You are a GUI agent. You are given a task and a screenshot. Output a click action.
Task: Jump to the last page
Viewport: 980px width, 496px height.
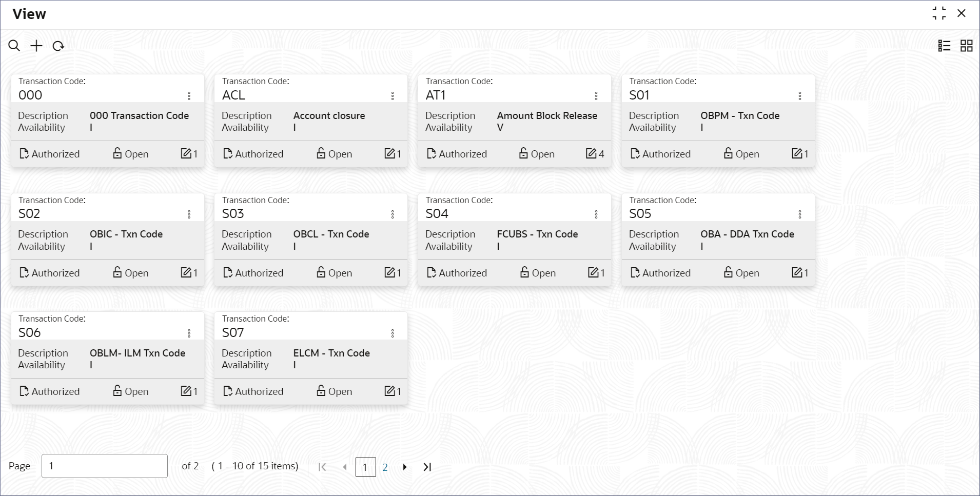(427, 467)
